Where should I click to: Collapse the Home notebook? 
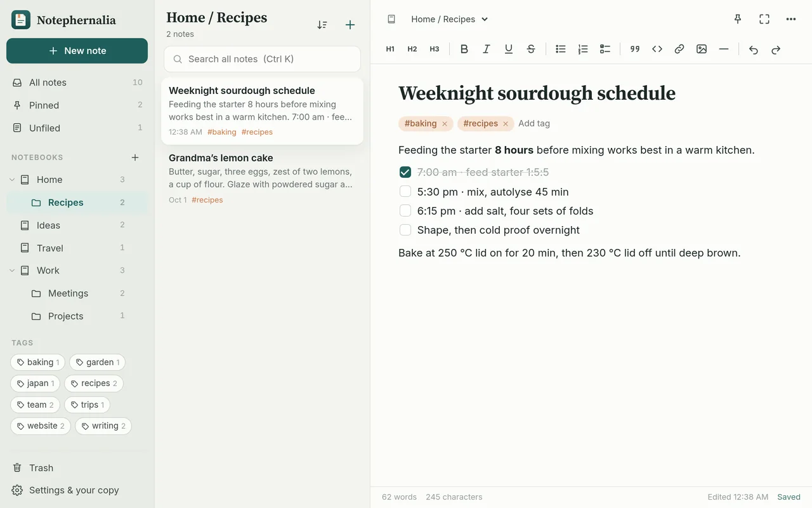click(12, 180)
